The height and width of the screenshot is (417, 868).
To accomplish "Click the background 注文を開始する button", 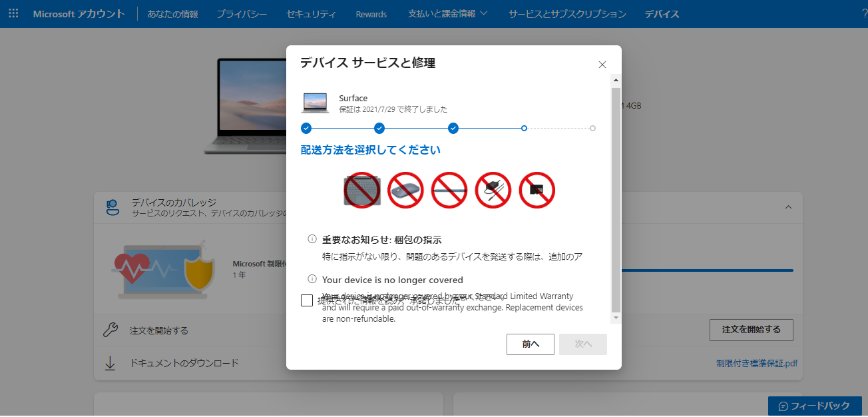I will pyautogui.click(x=752, y=330).
